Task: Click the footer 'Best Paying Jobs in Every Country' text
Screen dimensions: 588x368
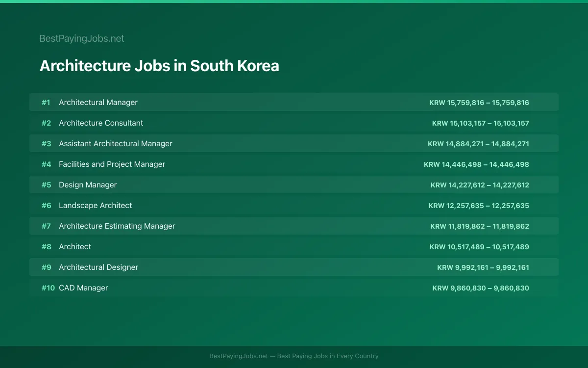Action: 328,356
